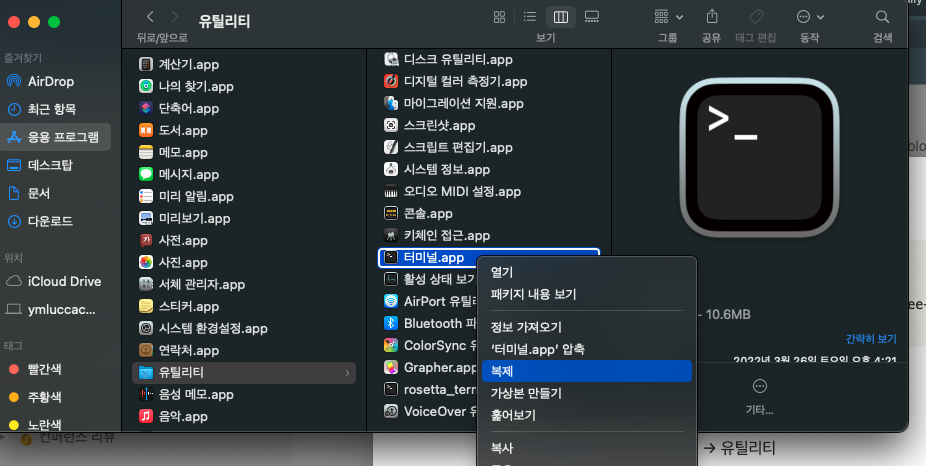The width and height of the screenshot is (926, 466).
Task: Select Applications (응용 프로그램) in sidebar
Action: (56, 137)
